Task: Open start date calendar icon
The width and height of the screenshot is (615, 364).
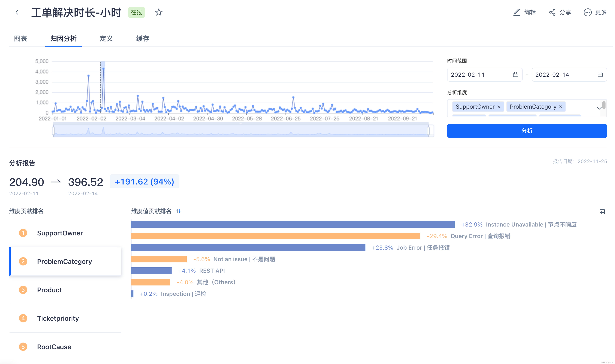Action: 515,75
